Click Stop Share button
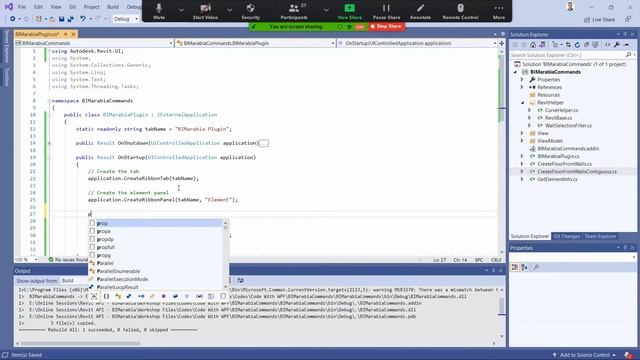The image size is (640, 360). [x=386, y=26]
